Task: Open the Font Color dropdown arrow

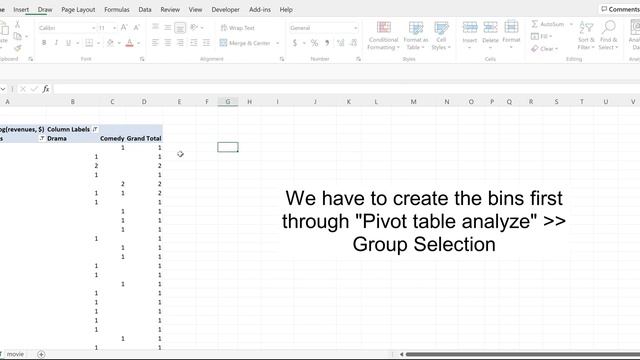Action: 139,43
